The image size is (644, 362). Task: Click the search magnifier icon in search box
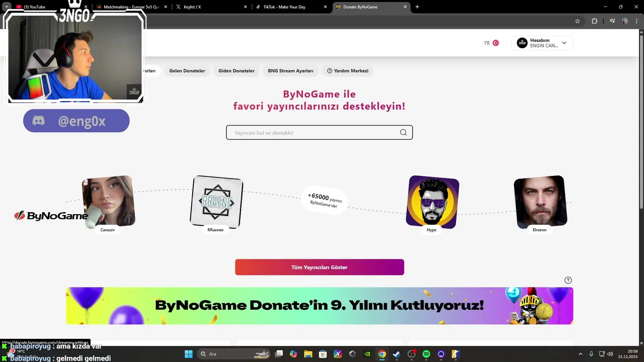click(x=404, y=133)
